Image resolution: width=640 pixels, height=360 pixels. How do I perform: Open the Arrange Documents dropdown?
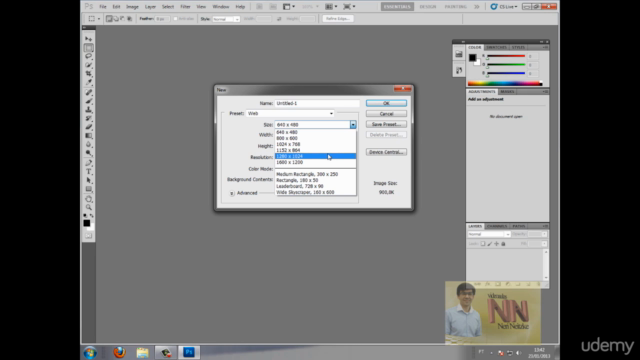point(331,7)
